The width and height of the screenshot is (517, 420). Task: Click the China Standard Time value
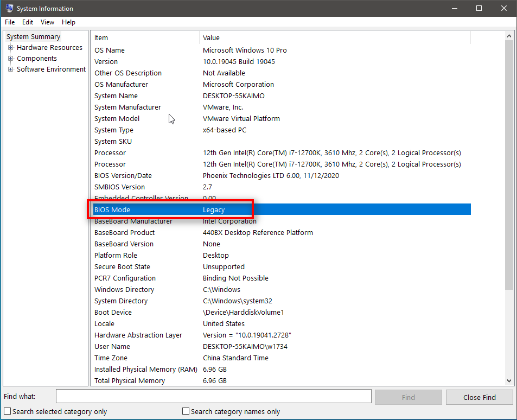point(235,358)
